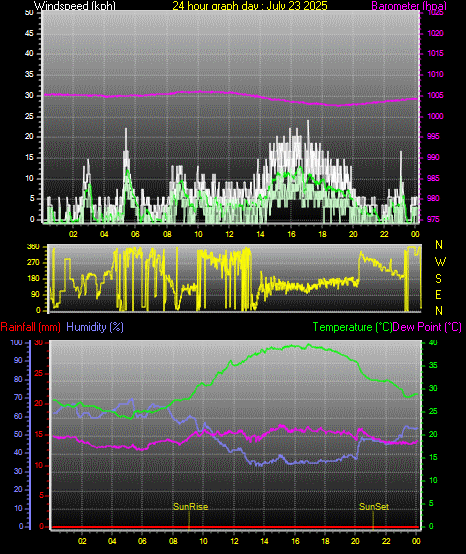Click the 'SunSet' marker label
Screen dimensions: 466x554
click(x=374, y=507)
